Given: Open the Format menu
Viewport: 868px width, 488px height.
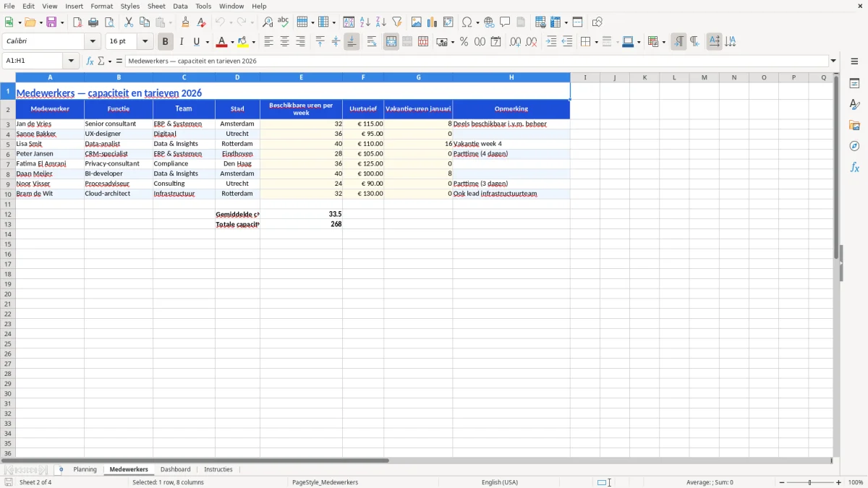Looking at the screenshot, I should tap(102, 6).
